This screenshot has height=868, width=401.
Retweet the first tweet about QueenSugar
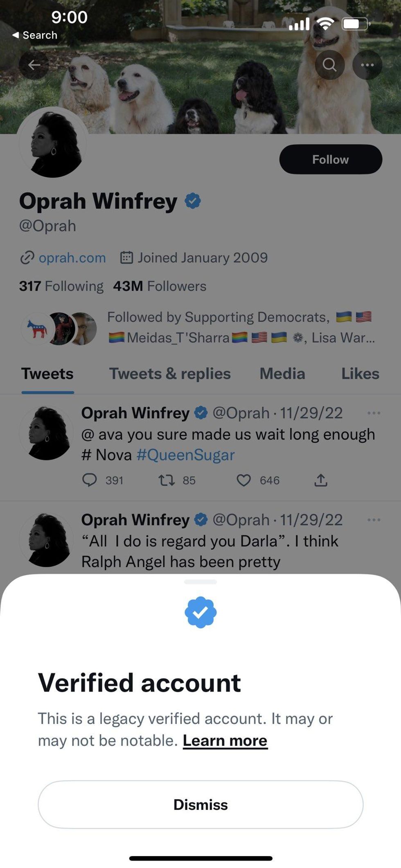click(167, 480)
